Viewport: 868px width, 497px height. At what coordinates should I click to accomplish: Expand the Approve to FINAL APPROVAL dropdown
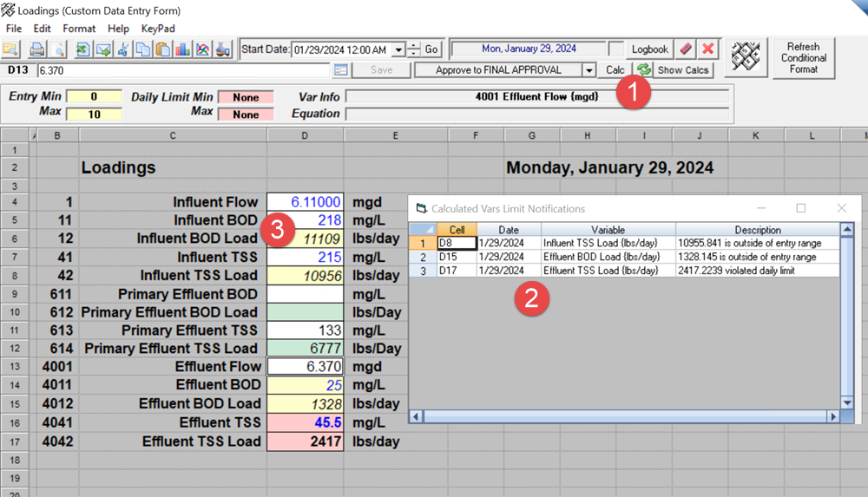click(589, 70)
